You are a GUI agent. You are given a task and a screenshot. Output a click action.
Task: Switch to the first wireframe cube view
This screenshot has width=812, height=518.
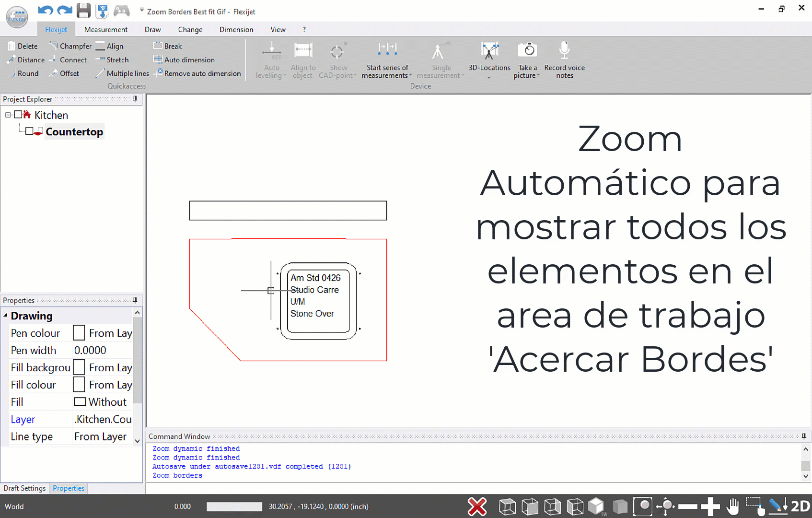(x=507, y=506)
